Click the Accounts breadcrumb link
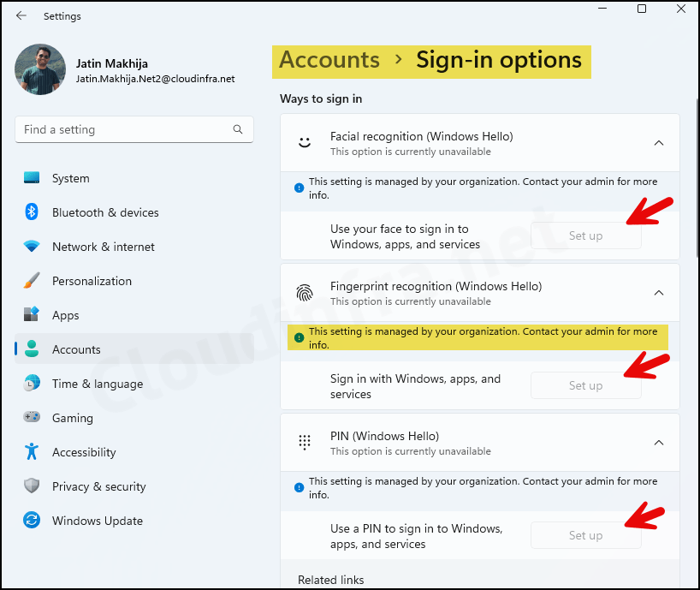The height and width of the screenshot is (590, 700). [x=329, y=60]
